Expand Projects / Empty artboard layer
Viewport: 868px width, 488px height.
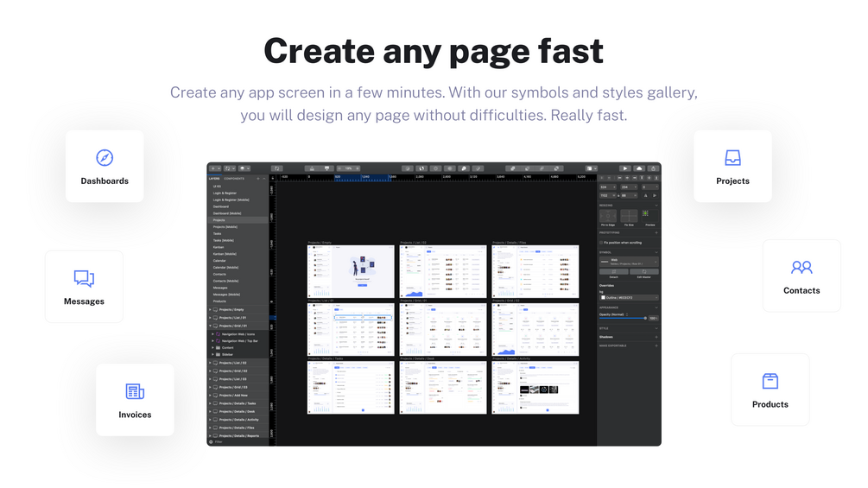click(210, 310)
